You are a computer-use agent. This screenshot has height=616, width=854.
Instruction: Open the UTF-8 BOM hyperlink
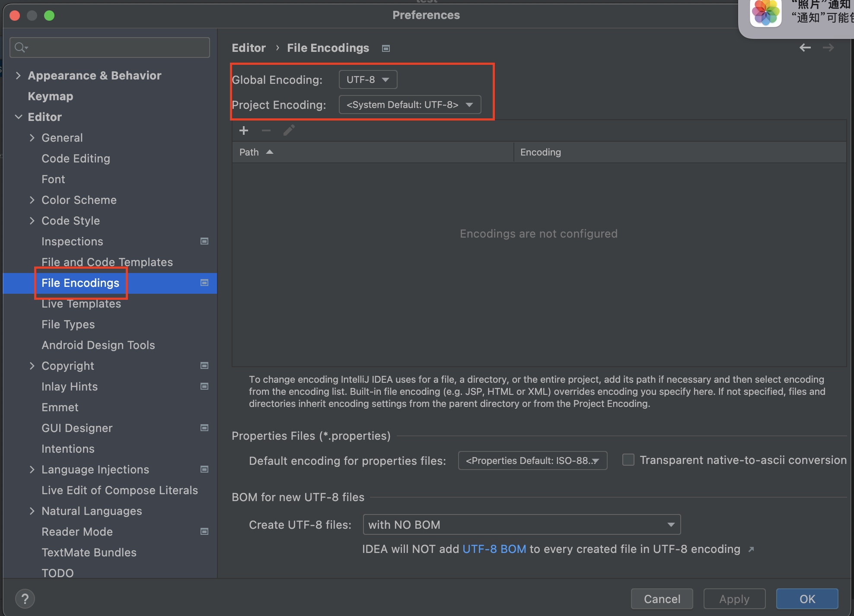(x=494, y=549)
